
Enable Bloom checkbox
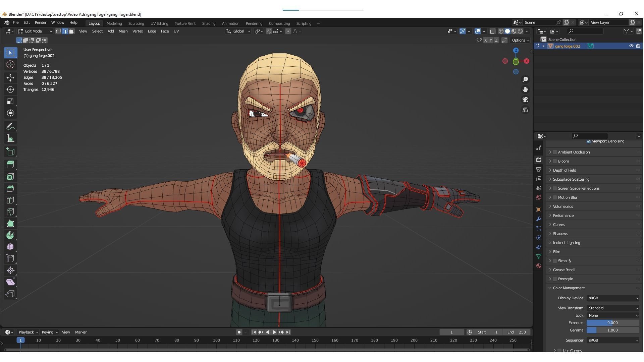click(555, 161)
